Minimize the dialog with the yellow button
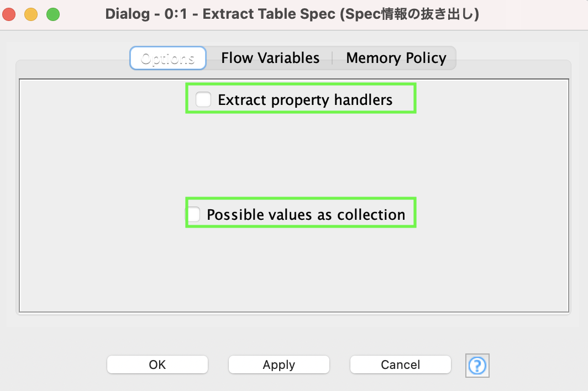Image resolution: width=588 pixels, height=391 pixels. click(31, 13)
